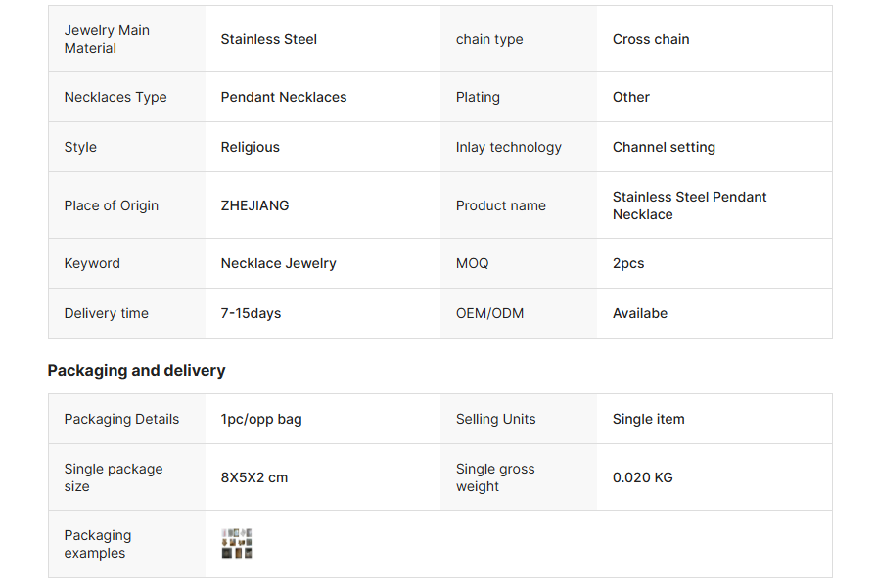Select the Availabe OEM/ODM value
The height and width of the screenshot is (588, 875).
(640, 313)
